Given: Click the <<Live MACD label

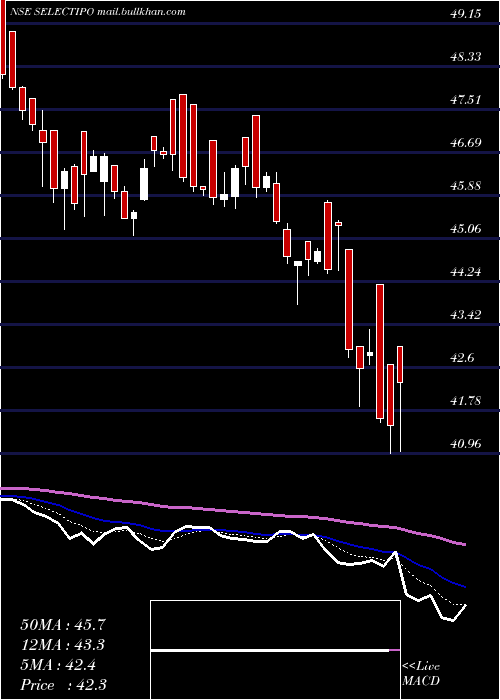Looking at the screenshot, I should (421, 674).
